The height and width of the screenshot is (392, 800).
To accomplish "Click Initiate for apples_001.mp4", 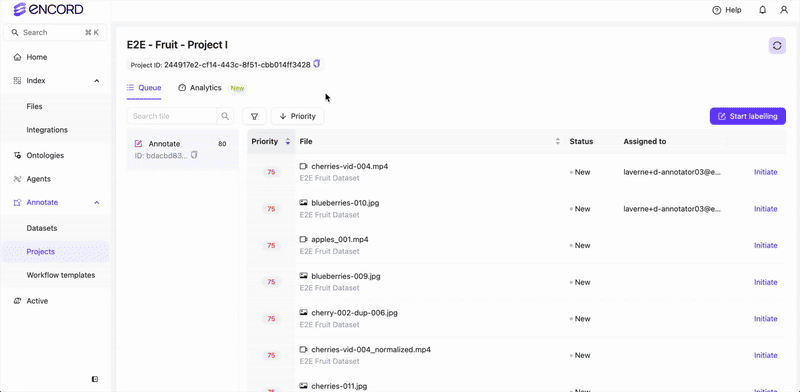I will pyautogui.click(x=765, y=246).
